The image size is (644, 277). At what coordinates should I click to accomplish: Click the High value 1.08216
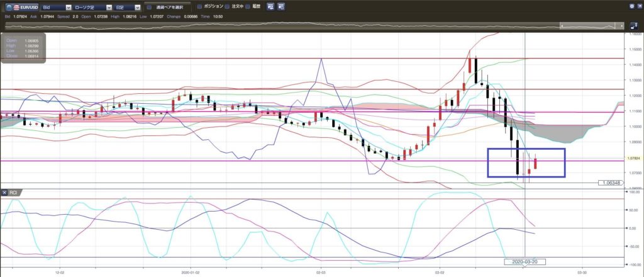click(130, 16)
